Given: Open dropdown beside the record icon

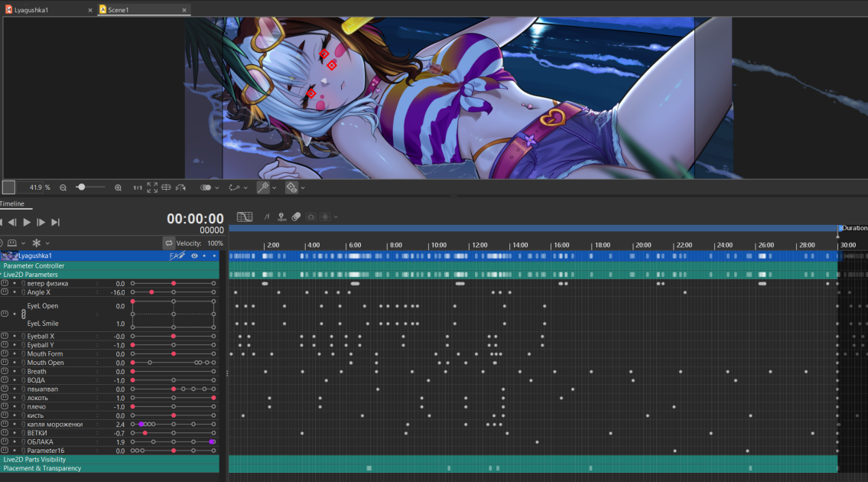Looking at the screenshot, I should (x=336, y=217).
